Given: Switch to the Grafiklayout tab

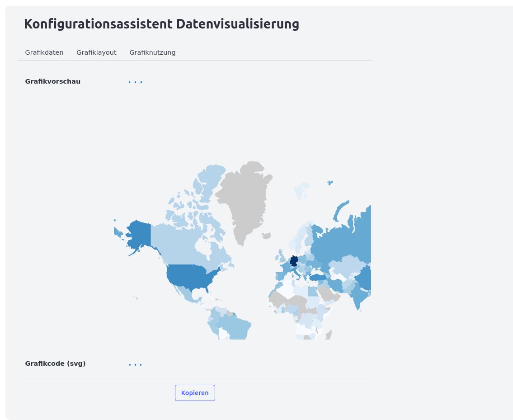Looking at the screenshot, I should (x=96, y=52).
